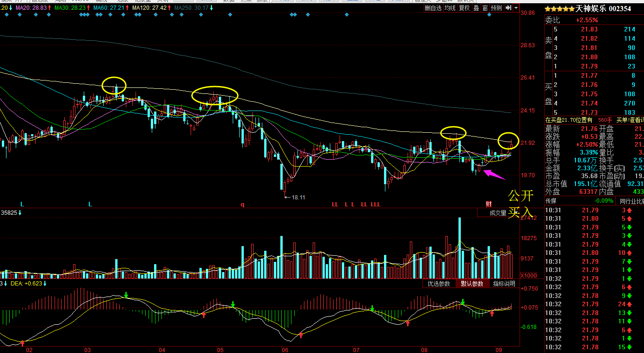Click the buy level 1 price 21.77

click(x=589, y=76)
